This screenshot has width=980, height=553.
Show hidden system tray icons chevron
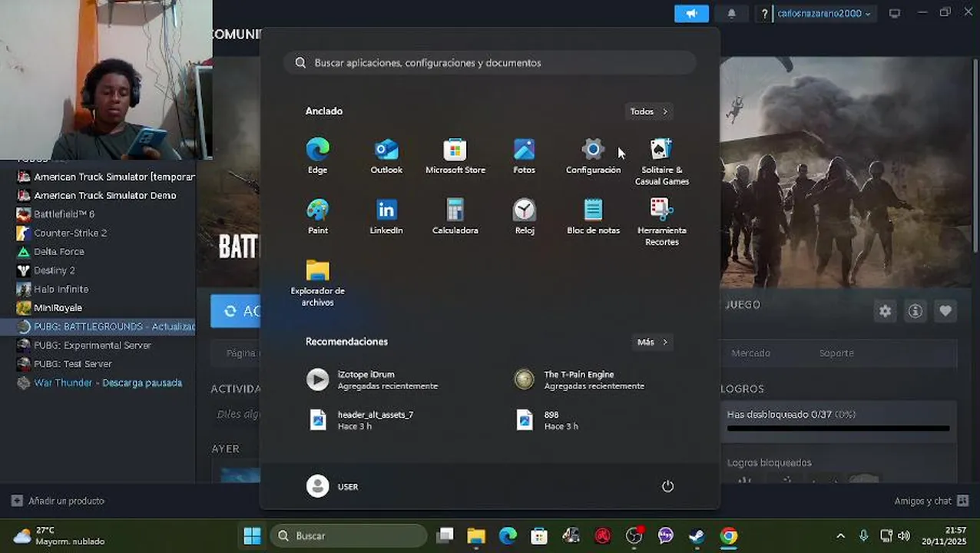(840, 536)
